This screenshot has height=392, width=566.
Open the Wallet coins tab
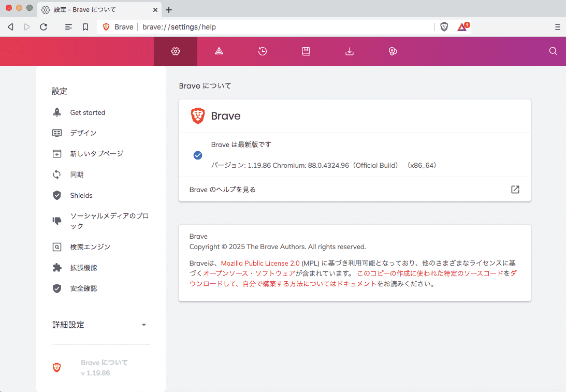pos(393,51)
